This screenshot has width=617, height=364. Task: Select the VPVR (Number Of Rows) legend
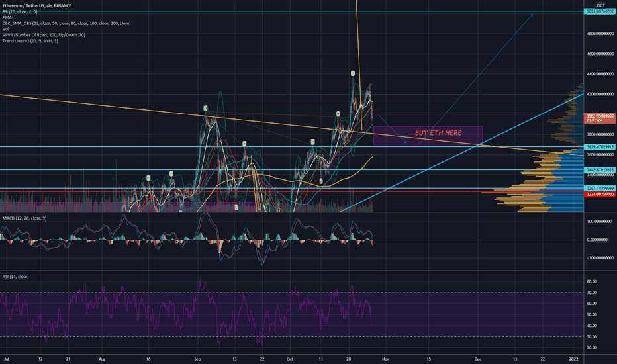click(x=44, y=35)
